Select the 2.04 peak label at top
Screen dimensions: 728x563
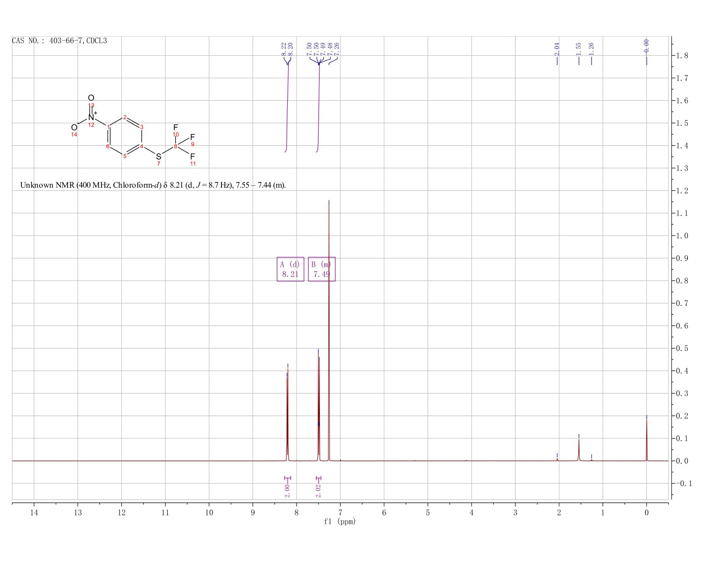pyautogui.click(x=557, y=48)
